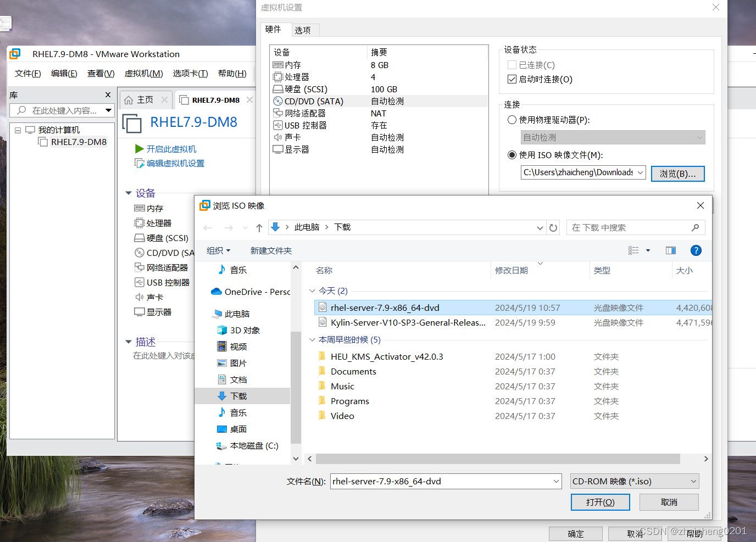Click the 声卡 sound card icon in the settings list
The image size is (756, 542).
[278, 137]
